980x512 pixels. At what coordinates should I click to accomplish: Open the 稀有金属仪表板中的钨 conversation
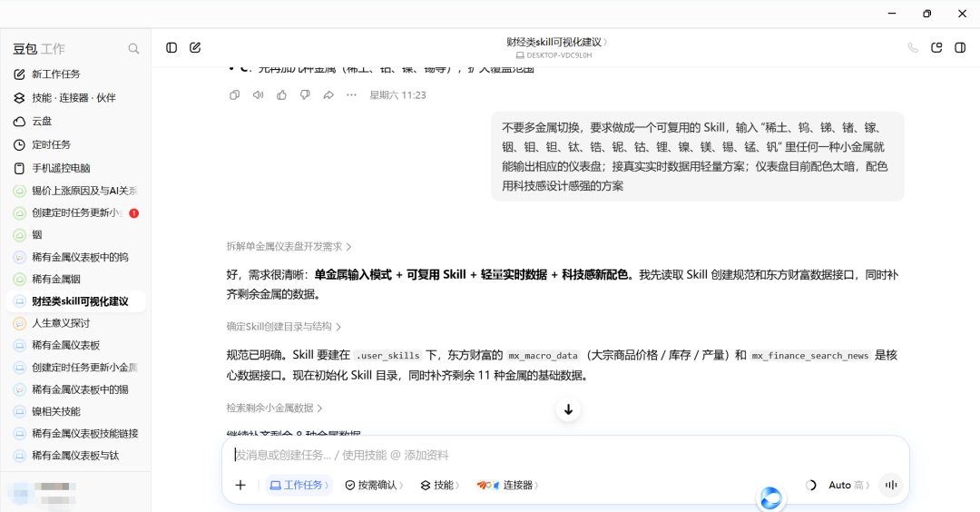point(75,257)
